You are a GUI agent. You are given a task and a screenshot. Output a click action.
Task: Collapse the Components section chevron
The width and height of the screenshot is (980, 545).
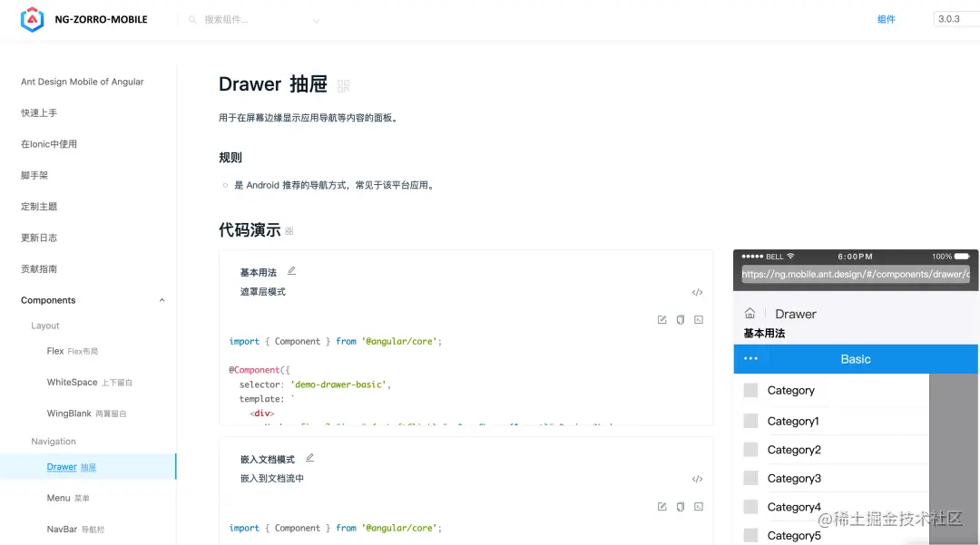tap(162, 300)
